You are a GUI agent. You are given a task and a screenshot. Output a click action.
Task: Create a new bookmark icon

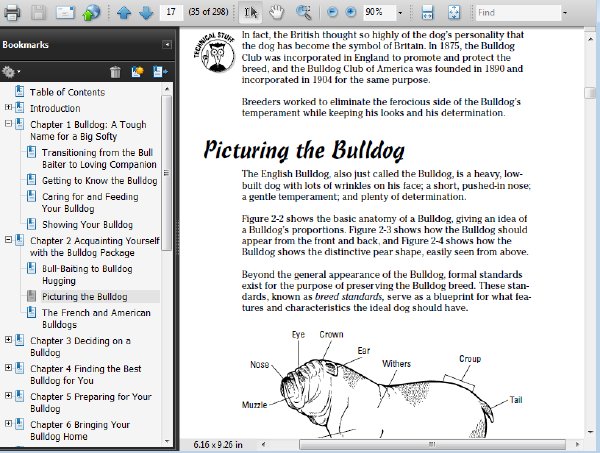coord(137,72)
